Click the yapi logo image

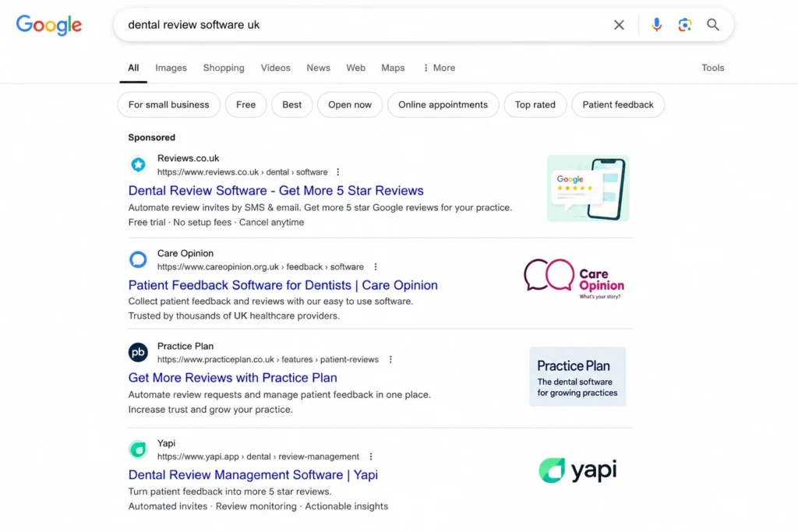pyautogui.click(x=577, y=470)
